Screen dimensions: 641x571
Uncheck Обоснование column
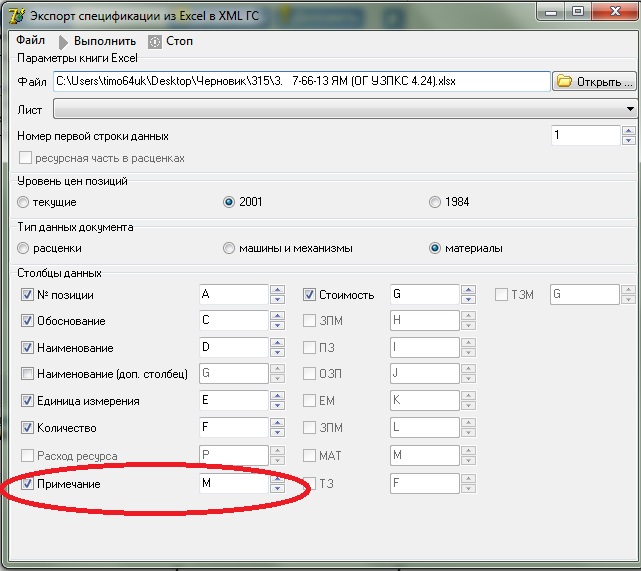27,321
